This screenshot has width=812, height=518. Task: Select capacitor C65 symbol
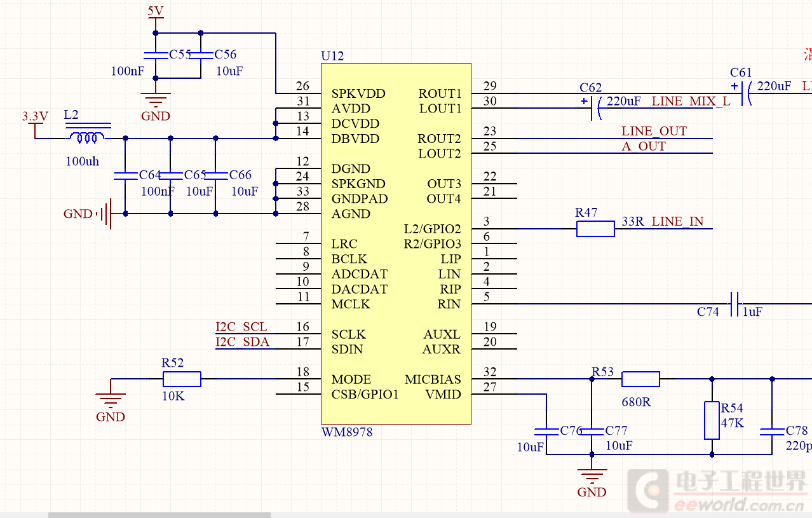(x=170, y=175)
